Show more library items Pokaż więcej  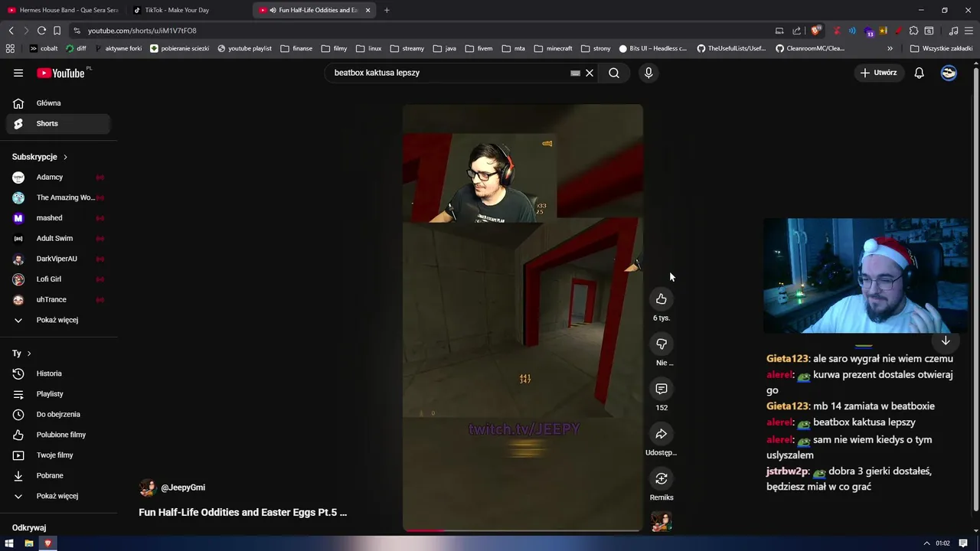point(57,496)
